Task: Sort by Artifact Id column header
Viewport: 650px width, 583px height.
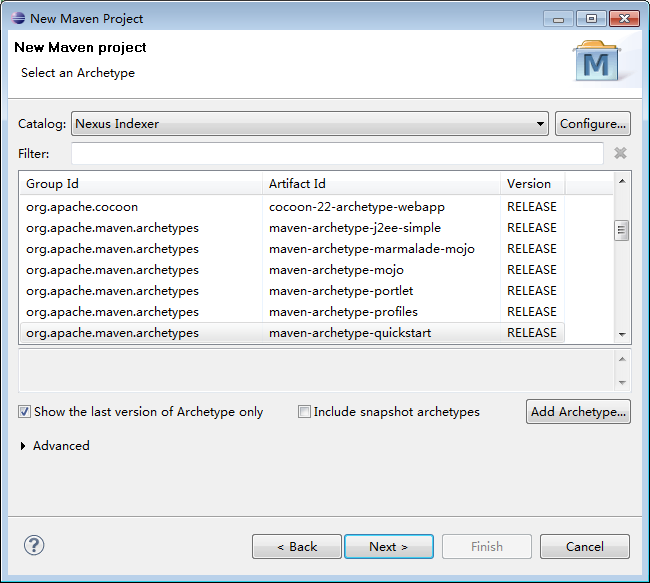Action: coord(380,184)
